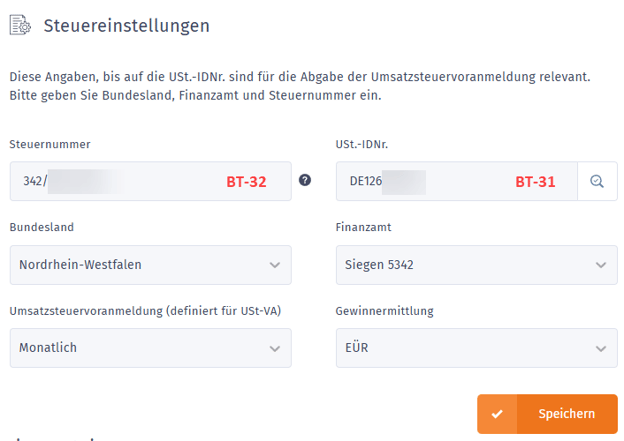Click the USt.-IDNr. field label

362,145
